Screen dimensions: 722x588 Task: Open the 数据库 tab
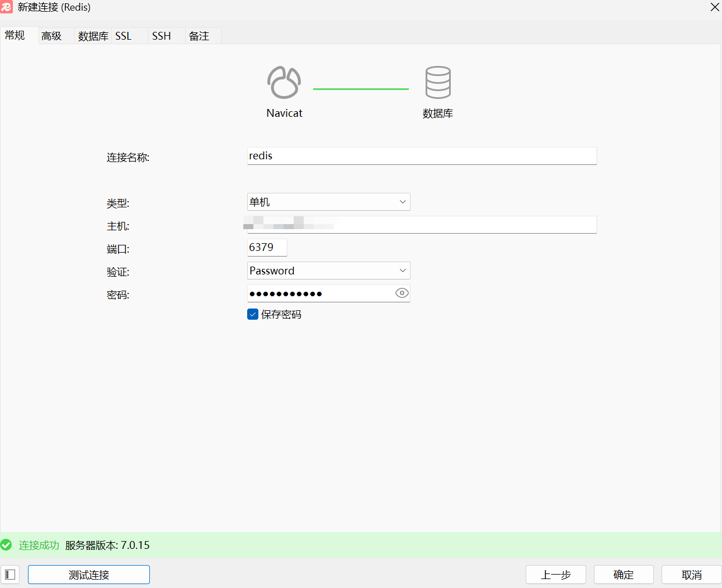point(93,36)
